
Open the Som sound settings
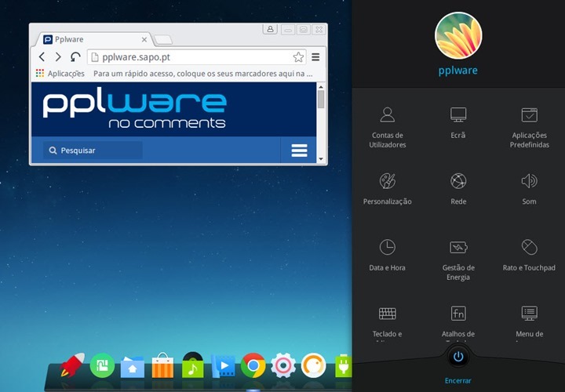point(530,190)
